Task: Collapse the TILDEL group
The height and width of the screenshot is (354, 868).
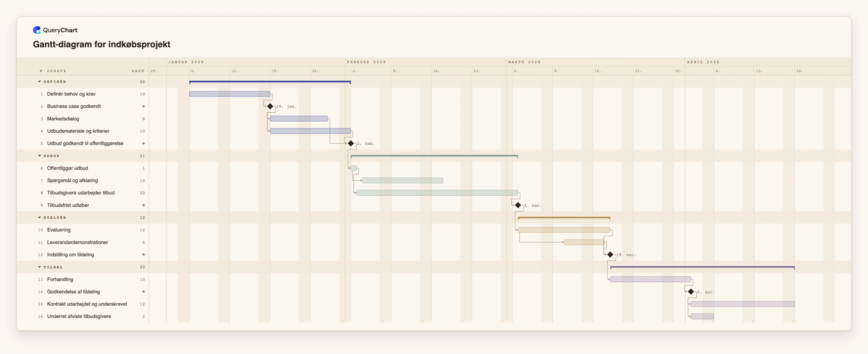Action: coord(39,267)
